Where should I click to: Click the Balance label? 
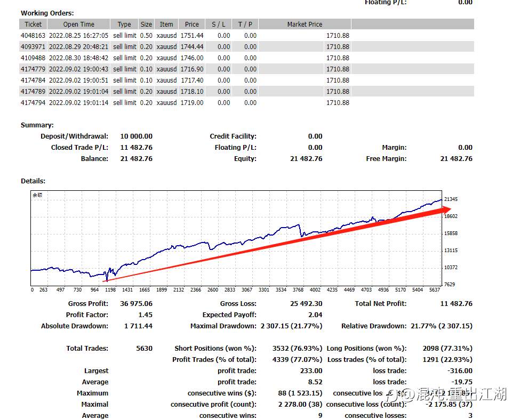tap(95, 159)
